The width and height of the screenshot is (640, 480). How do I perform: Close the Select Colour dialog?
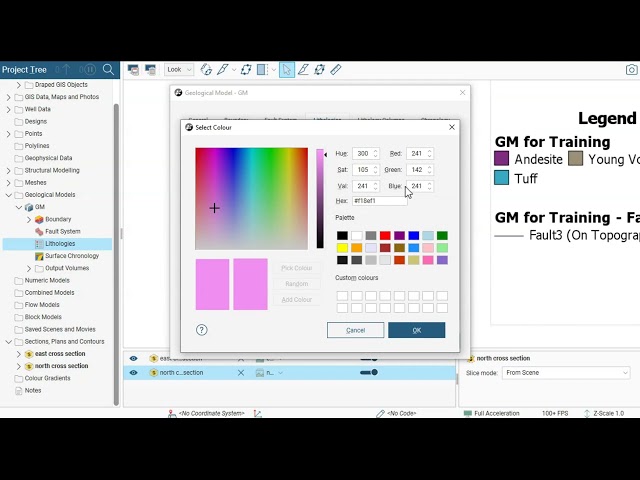[x=452, y=127]
